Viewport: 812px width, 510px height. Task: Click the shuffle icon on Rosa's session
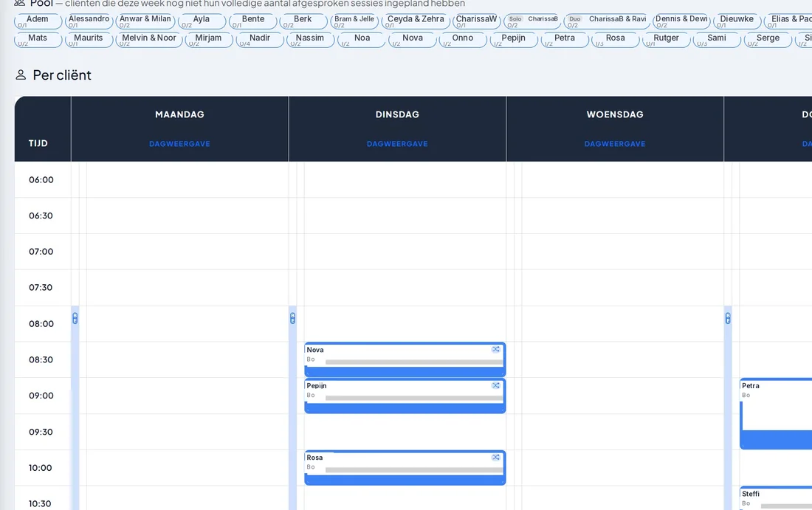[x=495, y=457]
